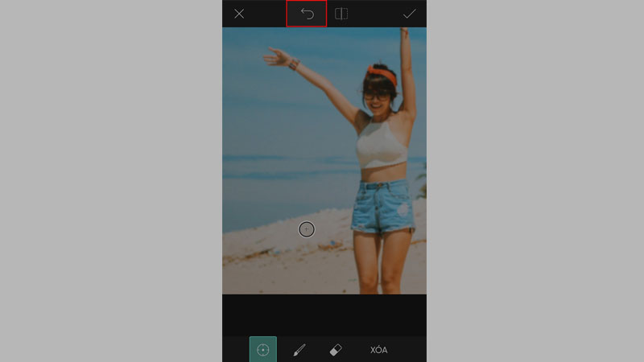
Task: Tap the XÓA button
Action: 378,350
